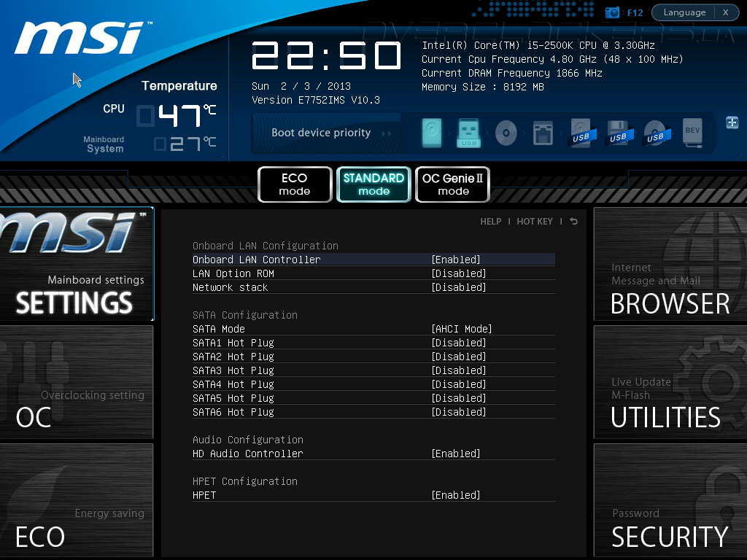Click the date Sun 2 / 3 / 2013
The image size is (747, 560).
(301, 86)
